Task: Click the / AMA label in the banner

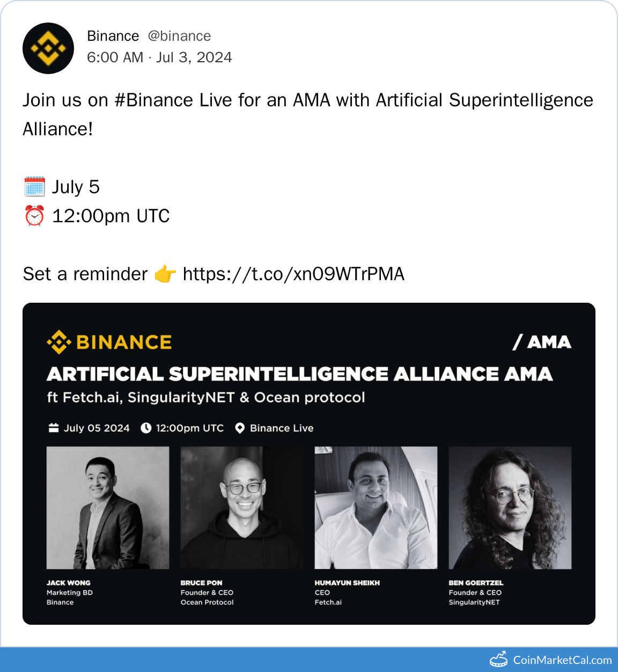Action: [x=542, y=342]
